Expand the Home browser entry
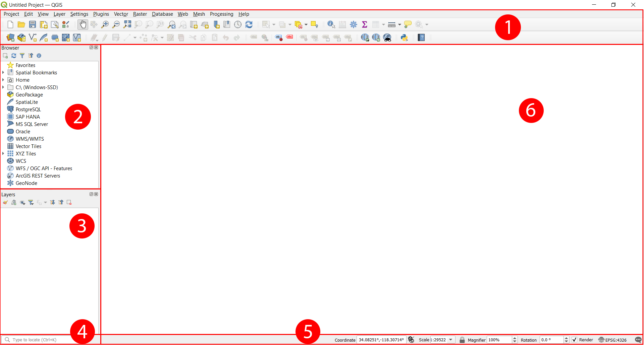The image size is (644, 345). (x=3, y=80)
